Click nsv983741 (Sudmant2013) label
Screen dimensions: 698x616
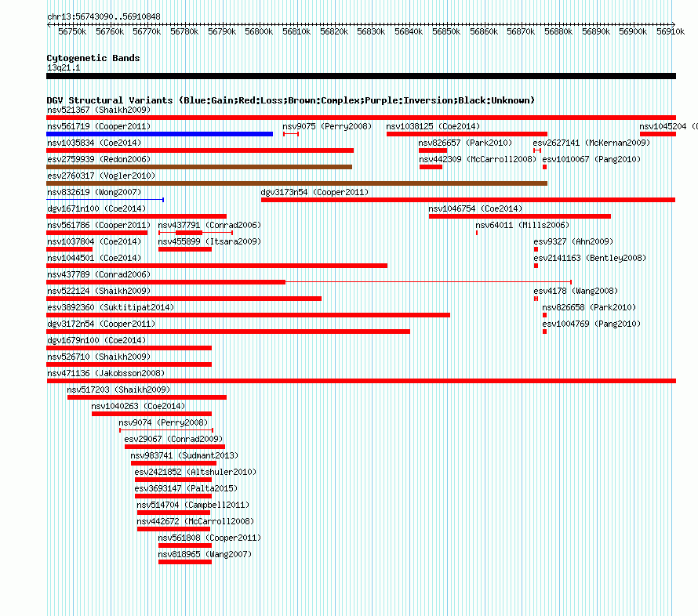click(x=184, y=455)
